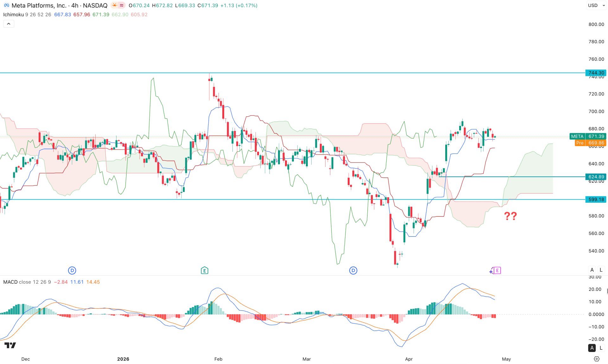Open chart settings hexagon gear icon
Viewport: 608px width, 364px height.
(x=597, y=359)
